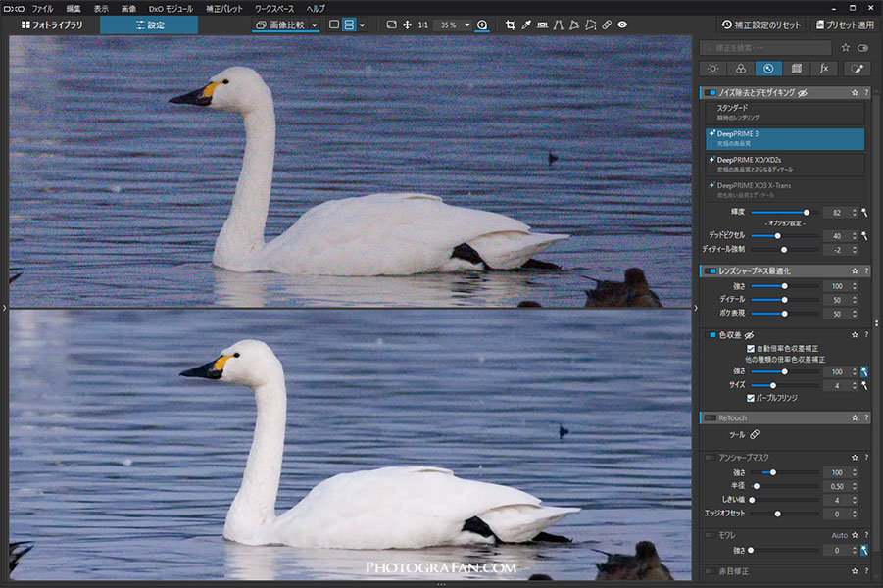
Task: Set zoom to 1:1
Action: coord(423,24)
